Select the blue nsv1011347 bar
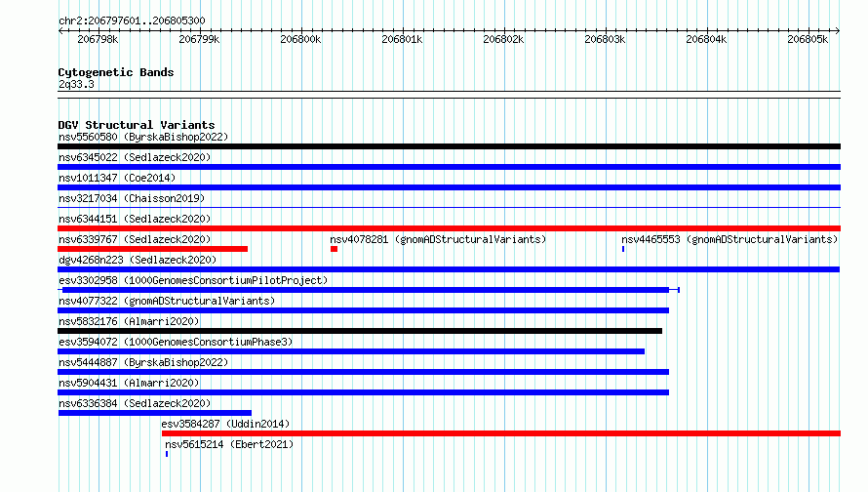 [x=449, y=187]
